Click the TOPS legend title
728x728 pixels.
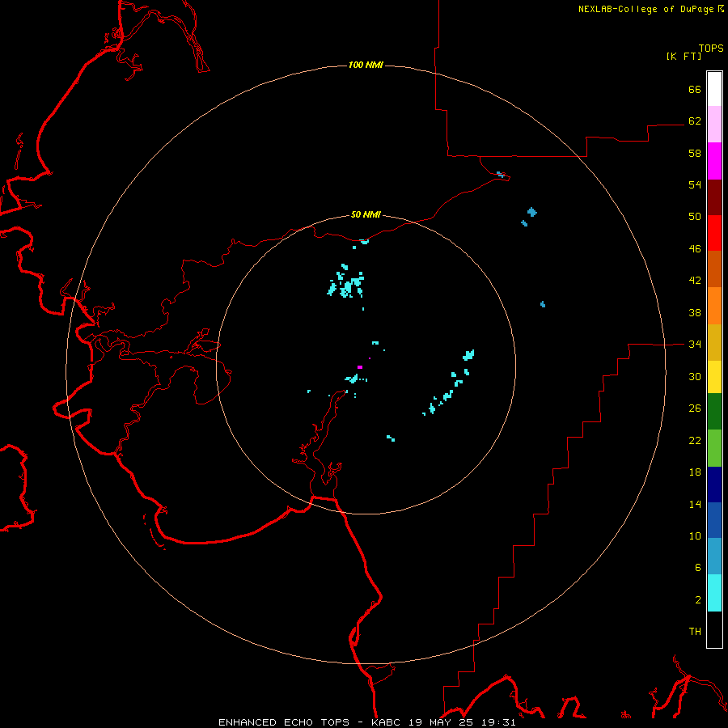pyautogui.click(x=711, y=49)
